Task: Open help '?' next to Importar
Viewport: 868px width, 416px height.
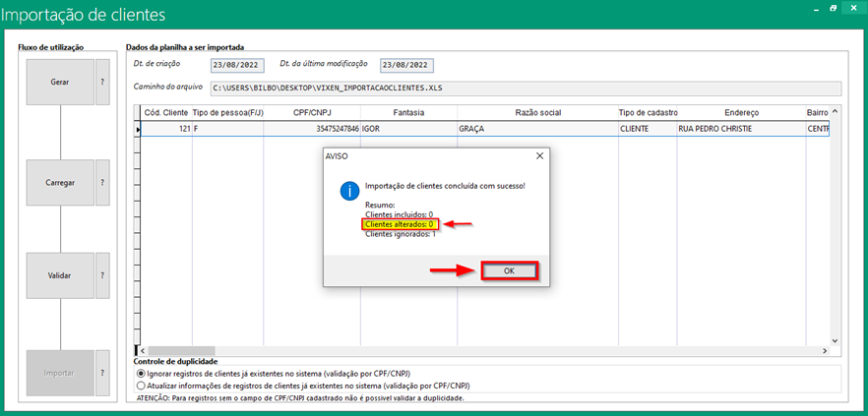Action: (102, 373)
